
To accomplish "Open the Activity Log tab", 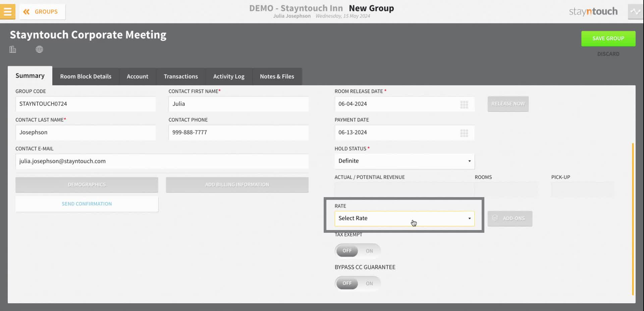I will click(229, 77).
